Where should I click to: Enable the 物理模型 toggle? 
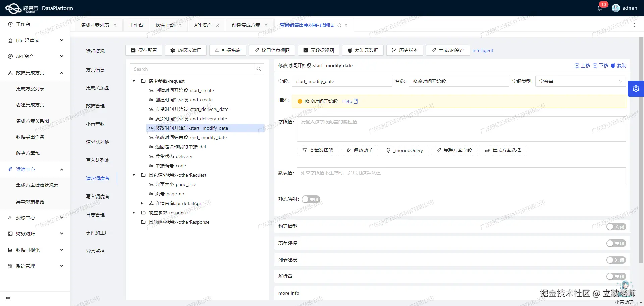click(x=616, y=226)
